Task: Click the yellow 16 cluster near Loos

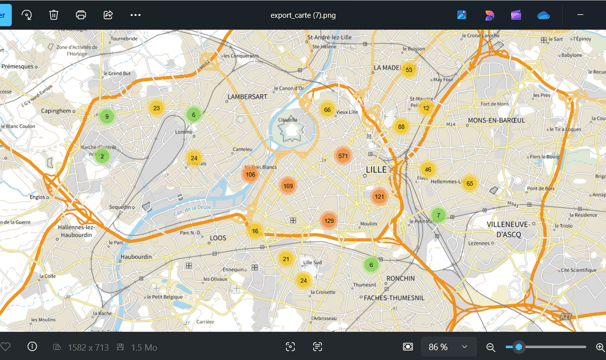Action: [x=255, y=231]
